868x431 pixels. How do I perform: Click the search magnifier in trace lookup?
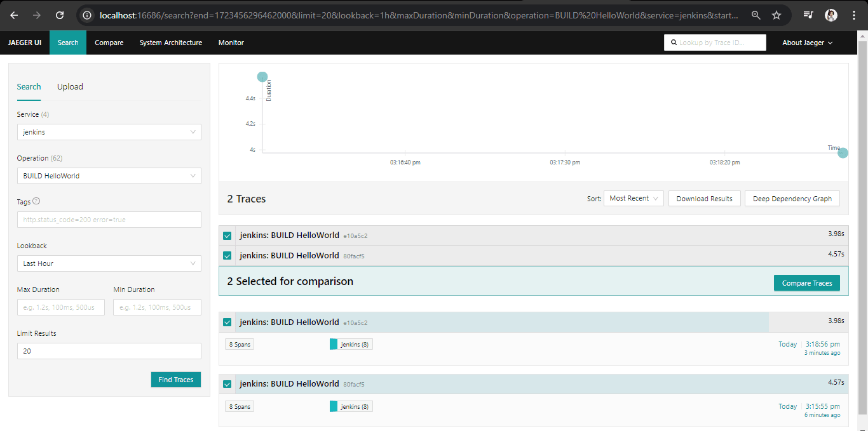674,43
